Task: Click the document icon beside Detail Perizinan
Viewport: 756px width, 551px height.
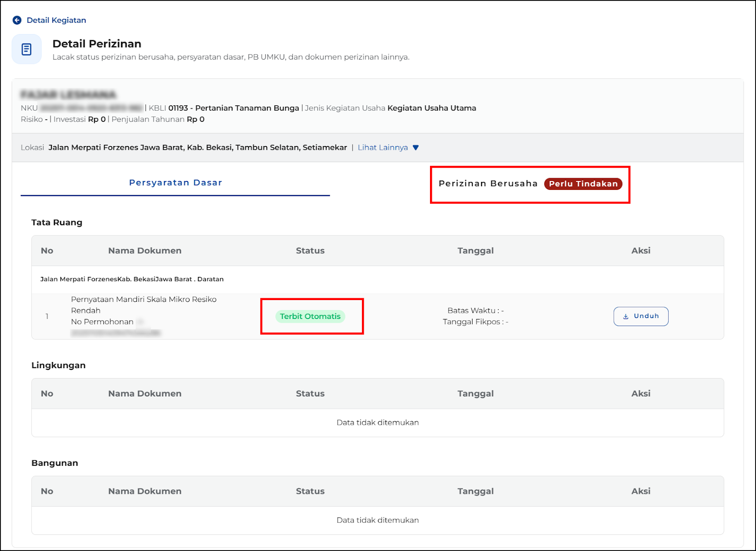Action: point(26,49)
